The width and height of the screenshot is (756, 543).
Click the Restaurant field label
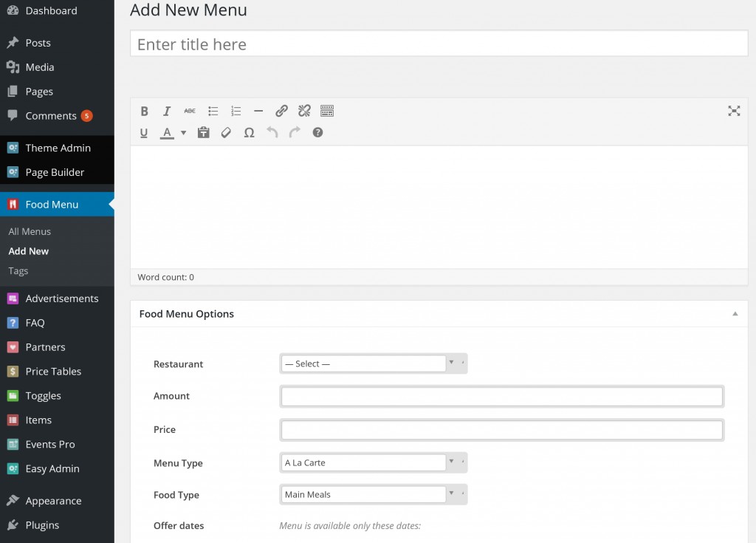(179, 364)
